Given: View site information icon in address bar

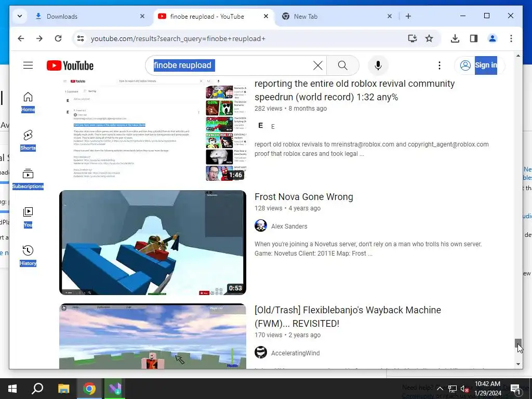Looking at the screenshot, I should click(x=81, y=38).
